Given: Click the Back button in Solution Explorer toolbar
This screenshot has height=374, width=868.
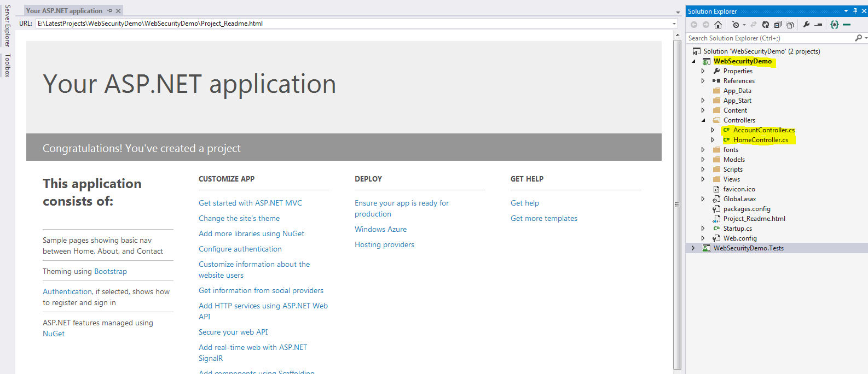Looking at the screenshot, I should (694, 25).
